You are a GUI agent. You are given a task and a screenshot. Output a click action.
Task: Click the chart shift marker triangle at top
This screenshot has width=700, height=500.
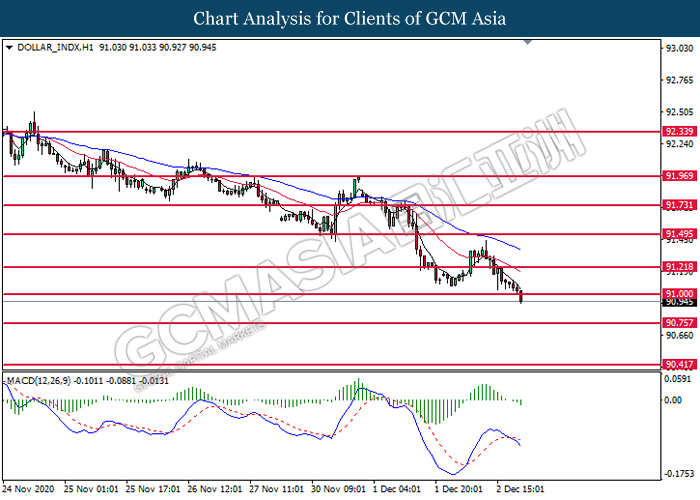[x=528, y=42]
